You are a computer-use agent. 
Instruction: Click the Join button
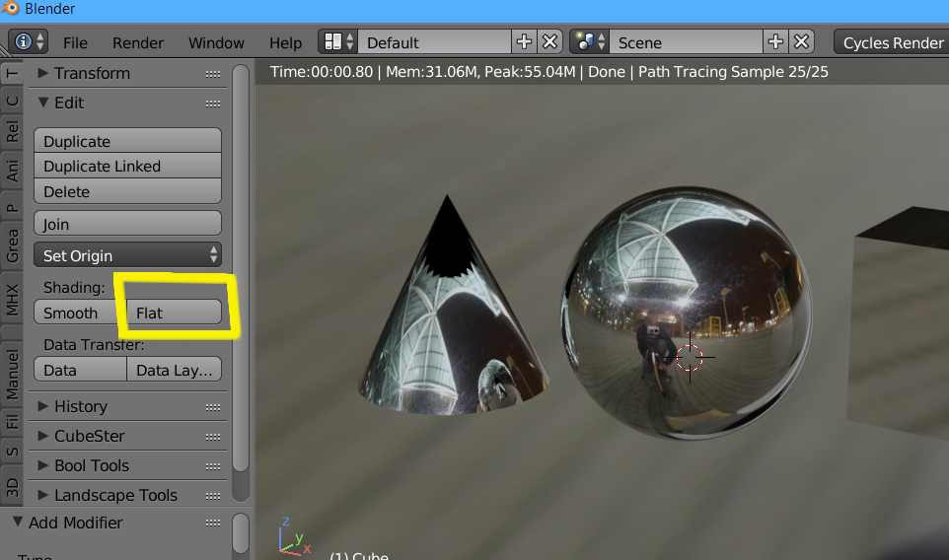tap(127, 224)
